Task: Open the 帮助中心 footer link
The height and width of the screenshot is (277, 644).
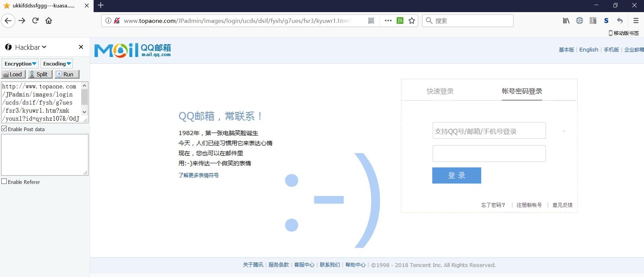Action: coord(355,265)
